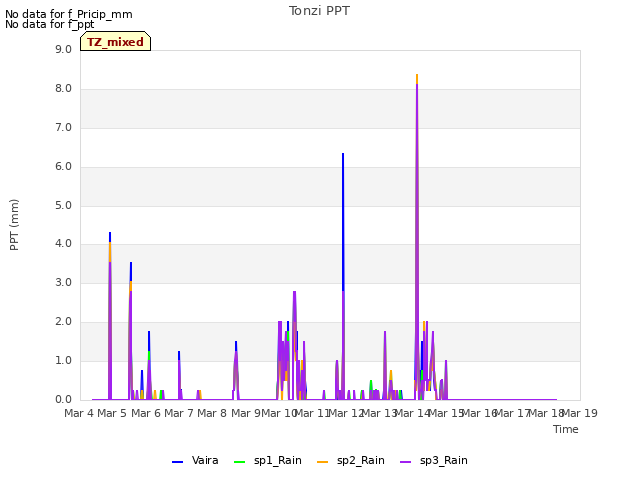Click the Mar 5 x-axis date label
Viewport: 640px width, 480px height.
coord(113,413)
